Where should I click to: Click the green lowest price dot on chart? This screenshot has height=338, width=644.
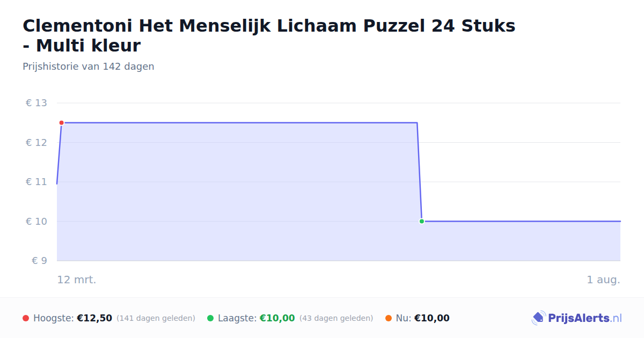pyautogui.click(x=422, y=221)
